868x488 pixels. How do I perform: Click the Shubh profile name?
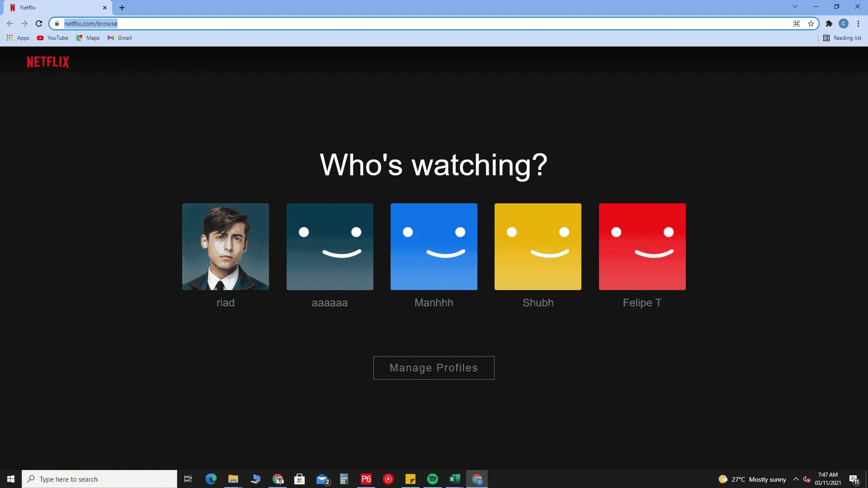click(x=538, y=303)
